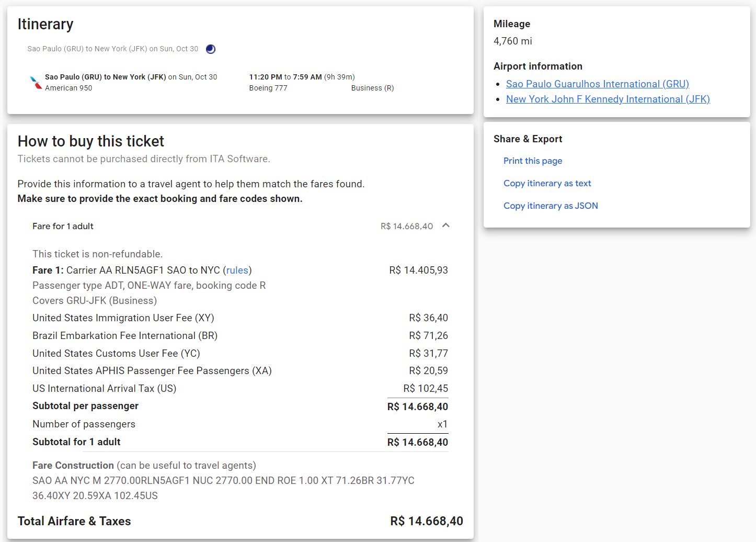The height and width of the screenshot is (542, 756).
Task: Click the R$ 31,77 fee amount
Action: point(428,354)
